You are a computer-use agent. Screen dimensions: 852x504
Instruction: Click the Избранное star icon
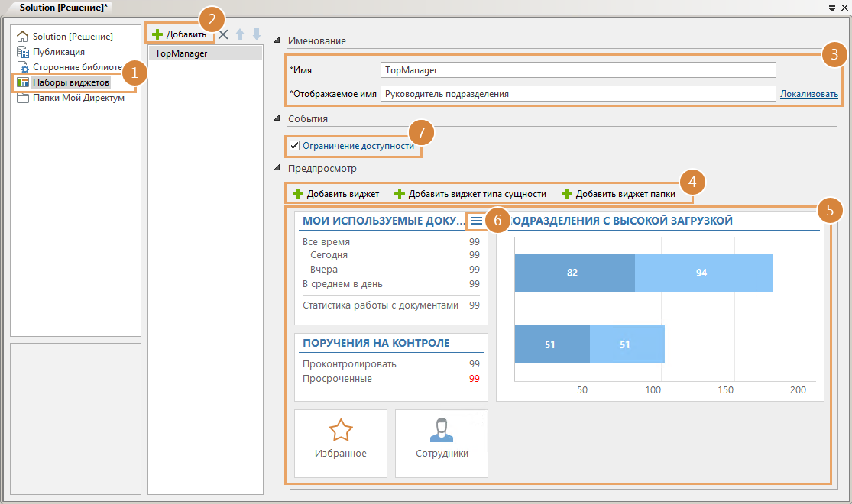tap(340, 430)
